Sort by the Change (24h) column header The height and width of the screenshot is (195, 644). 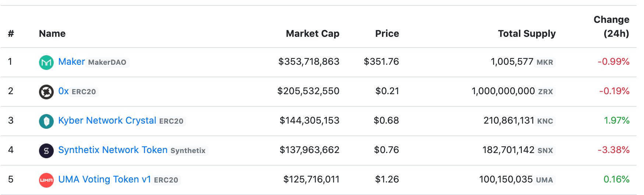(x=611, y=26)
